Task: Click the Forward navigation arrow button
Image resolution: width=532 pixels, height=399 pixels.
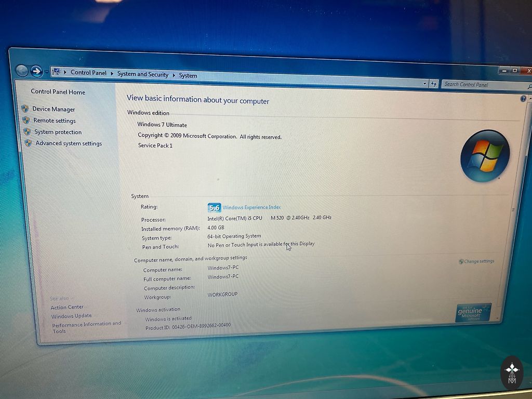Action: tap(36, 71)
